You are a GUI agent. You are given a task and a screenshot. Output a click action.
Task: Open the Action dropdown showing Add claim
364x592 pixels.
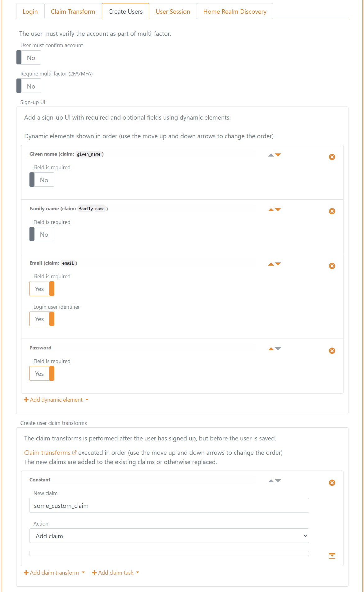pyautogui.click(x=169, y=536)
